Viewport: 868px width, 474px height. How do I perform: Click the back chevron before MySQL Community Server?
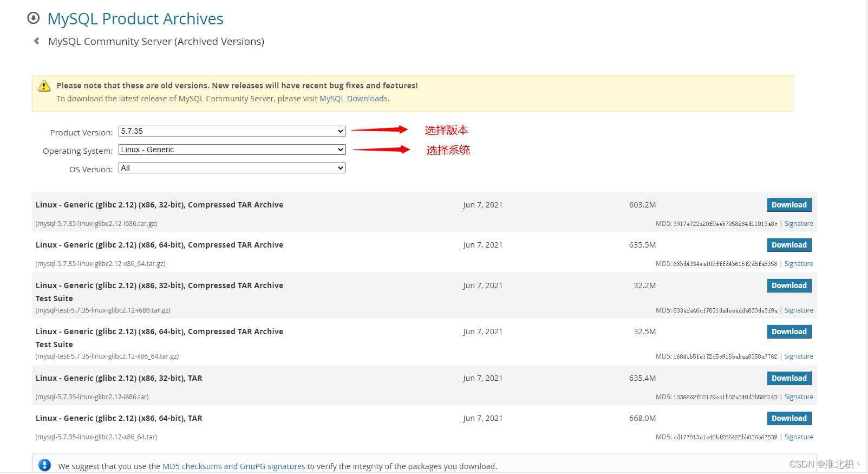pyautogui.click(x=36, y=41)
